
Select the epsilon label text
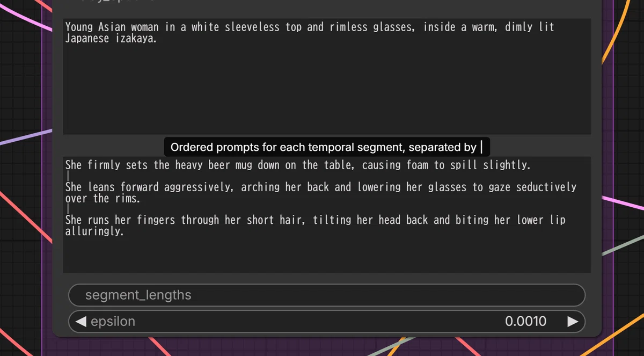[x=113, y=322]
